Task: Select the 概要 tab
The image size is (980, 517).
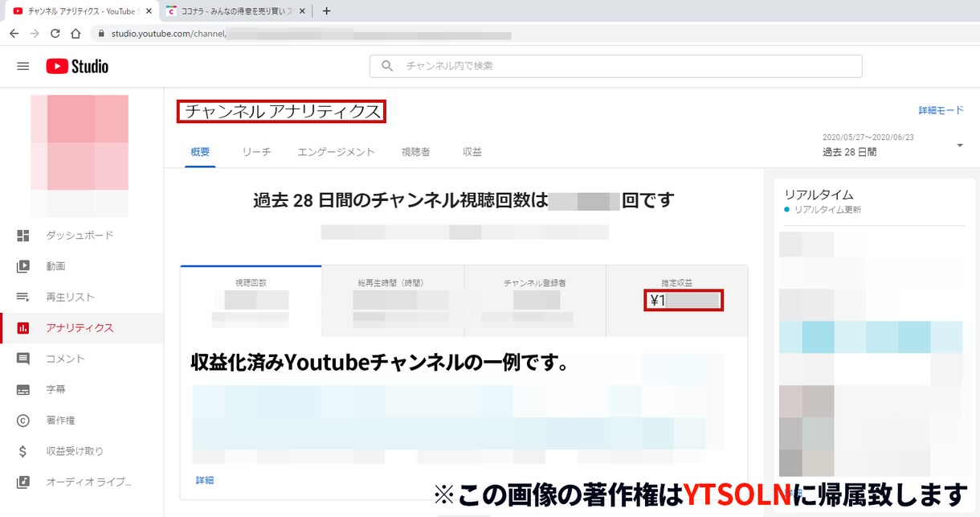Action: tap(200, 151)
